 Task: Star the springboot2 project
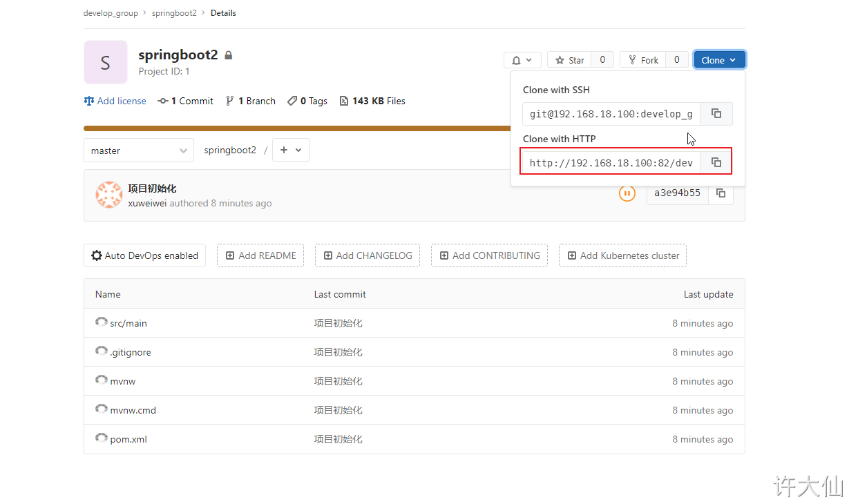tap(570, 60)
